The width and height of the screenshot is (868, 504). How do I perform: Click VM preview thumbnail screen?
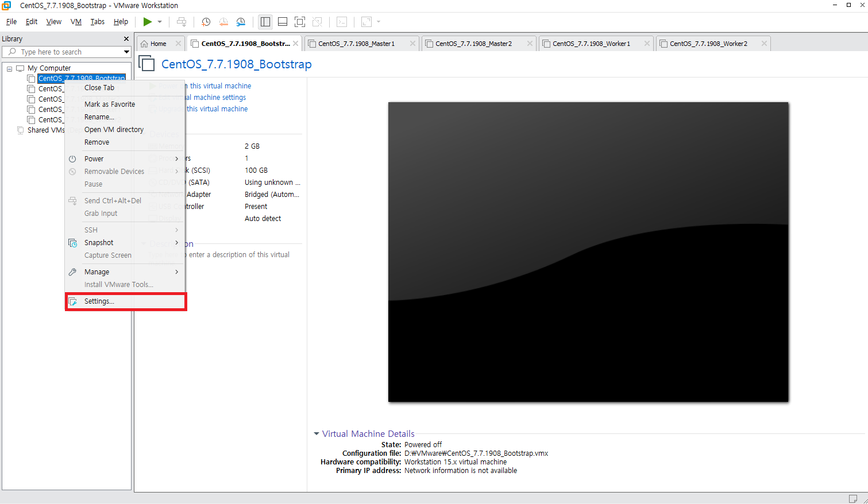pos(588,252)
